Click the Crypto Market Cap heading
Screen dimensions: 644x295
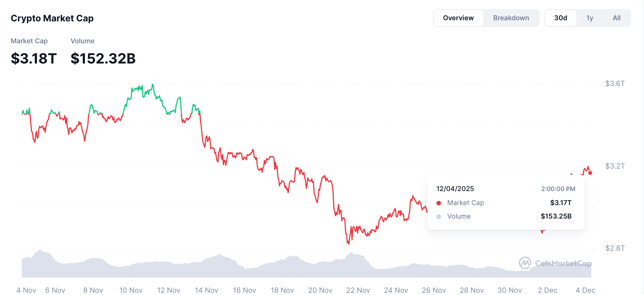coord(52,18)
